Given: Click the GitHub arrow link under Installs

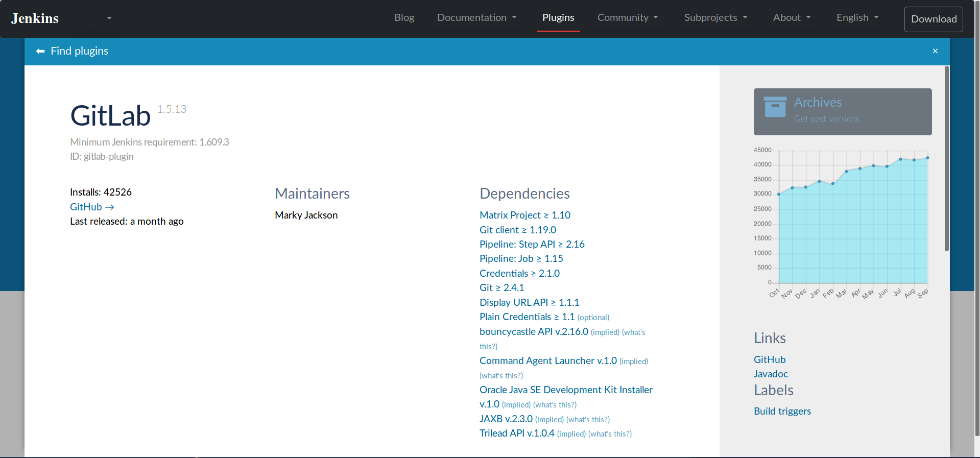Looking at the screenshot, I should point(92,207).
